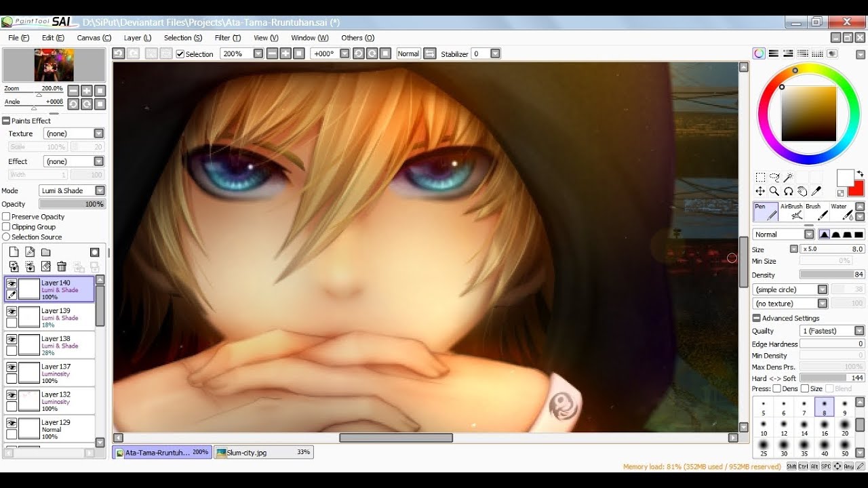Open the rotation angle dropdown

click(x=344, y=54)
